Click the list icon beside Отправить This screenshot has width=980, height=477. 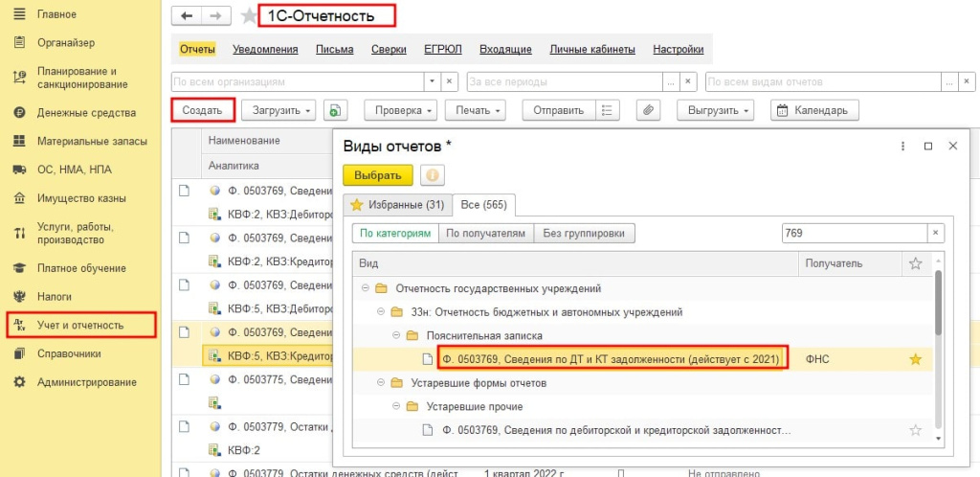point(608,110)
